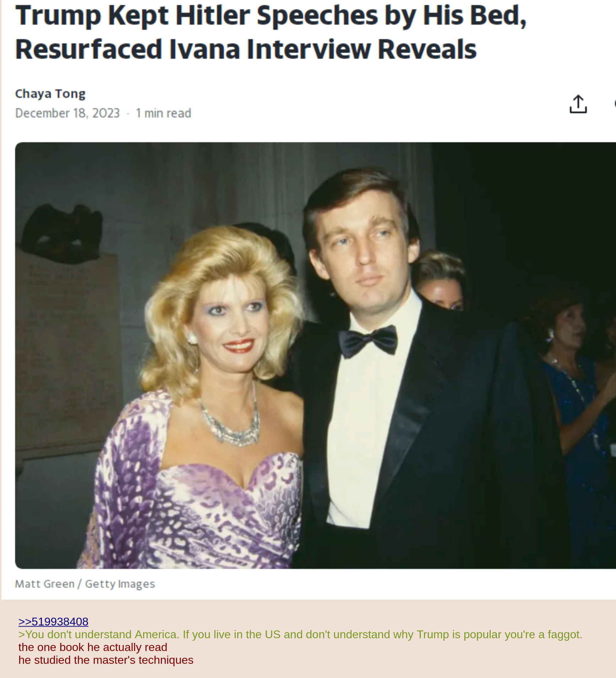Click 'Matt Green' in the photo credit
The width and height of the screenshot is (616, 678).
point(45,584)
